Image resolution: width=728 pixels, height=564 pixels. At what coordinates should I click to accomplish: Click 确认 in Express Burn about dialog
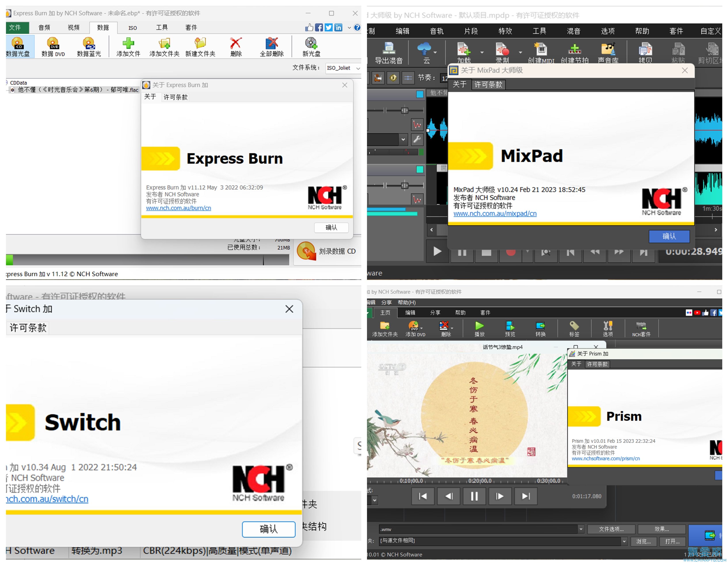331,228
